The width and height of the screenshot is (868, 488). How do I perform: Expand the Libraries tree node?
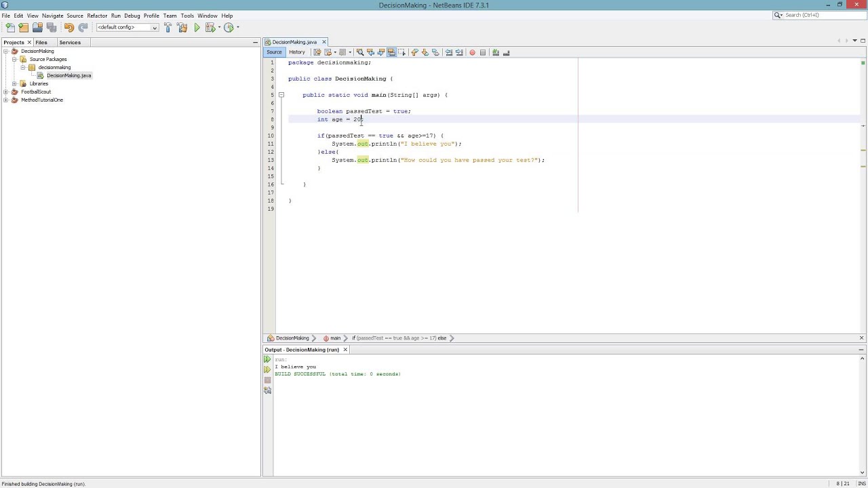pos(14,84)
